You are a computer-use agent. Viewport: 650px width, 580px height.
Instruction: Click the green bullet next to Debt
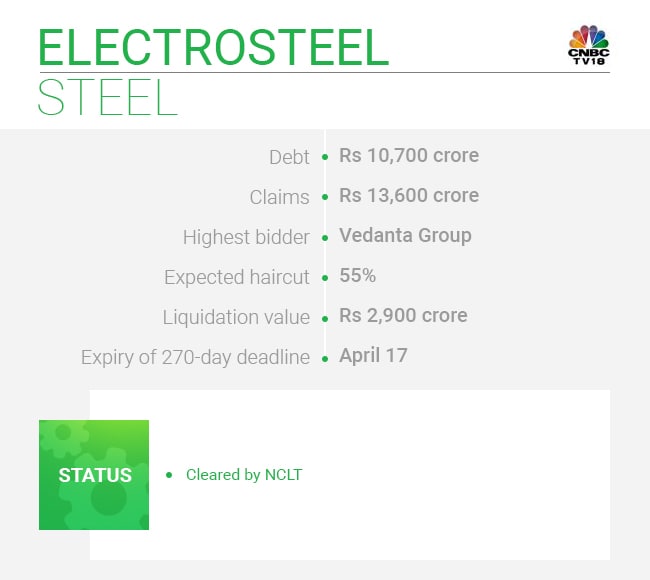325,158
